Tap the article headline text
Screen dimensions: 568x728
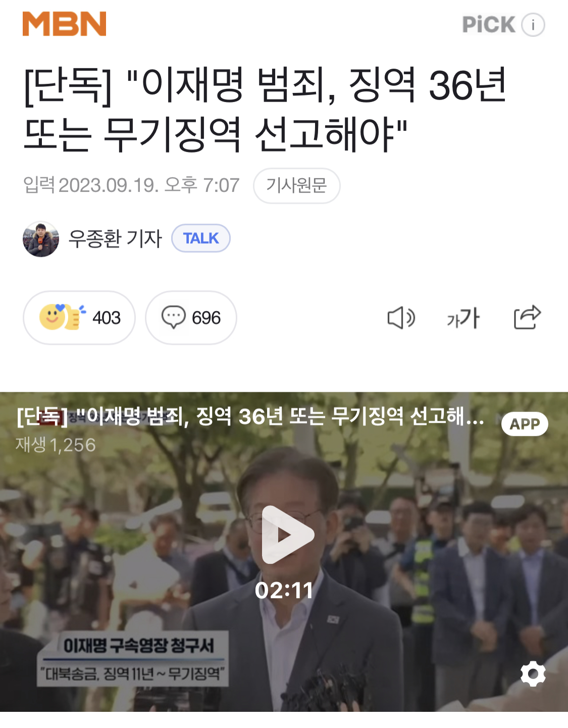tap(265, 110)
